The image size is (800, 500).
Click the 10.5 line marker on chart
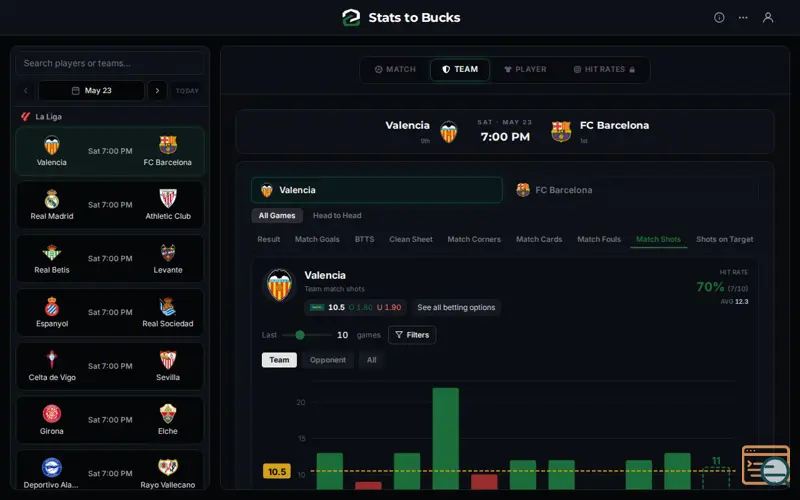pos(277,471)
